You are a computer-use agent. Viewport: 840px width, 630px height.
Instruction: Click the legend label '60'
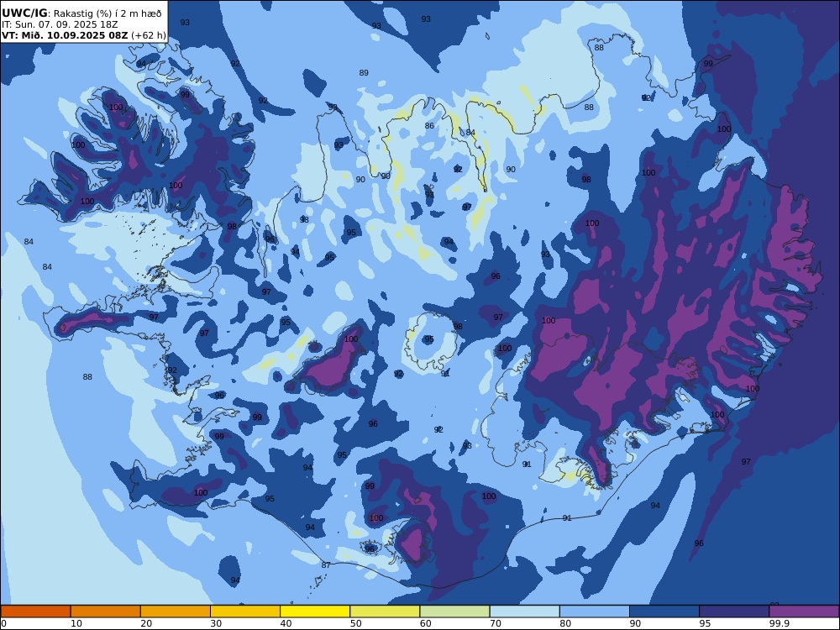[x=425, y=623]
